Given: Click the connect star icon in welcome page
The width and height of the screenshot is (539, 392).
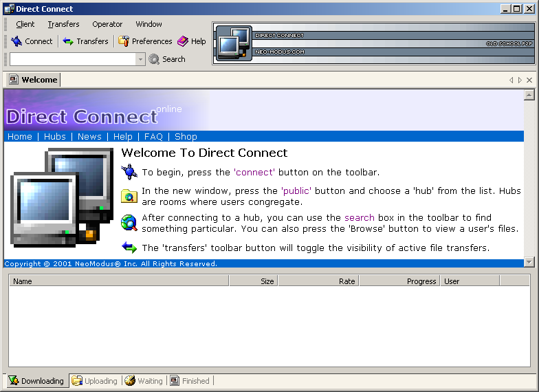Looking at the screenshot, I should [129, 172].
